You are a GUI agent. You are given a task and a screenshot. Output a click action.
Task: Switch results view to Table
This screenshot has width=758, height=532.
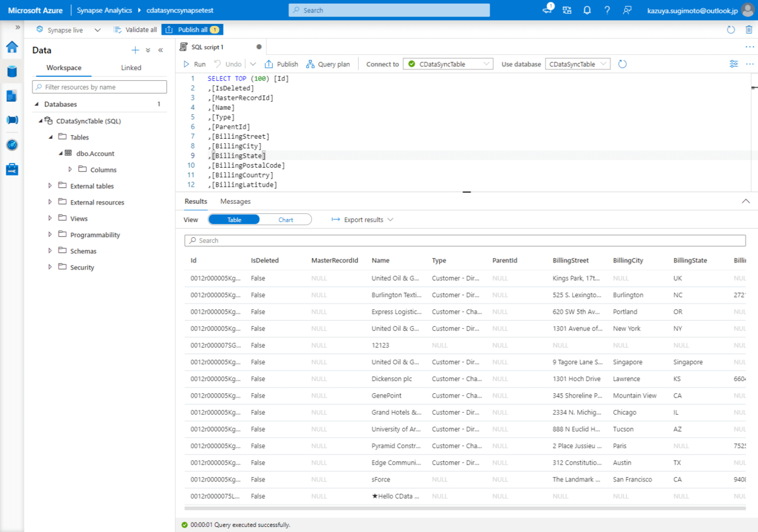click(234, 220)
